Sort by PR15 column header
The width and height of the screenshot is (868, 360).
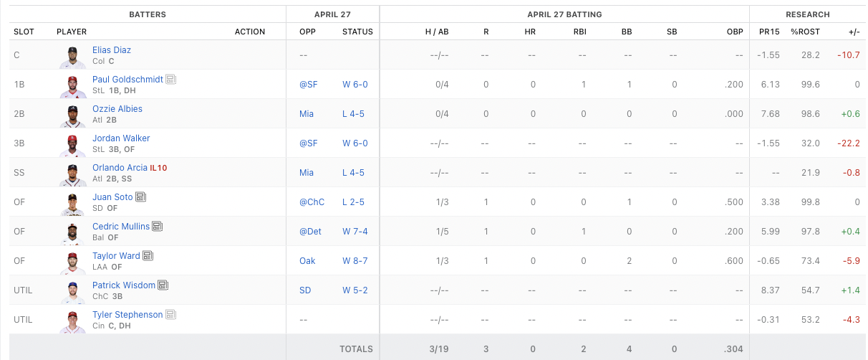[769, 32]
